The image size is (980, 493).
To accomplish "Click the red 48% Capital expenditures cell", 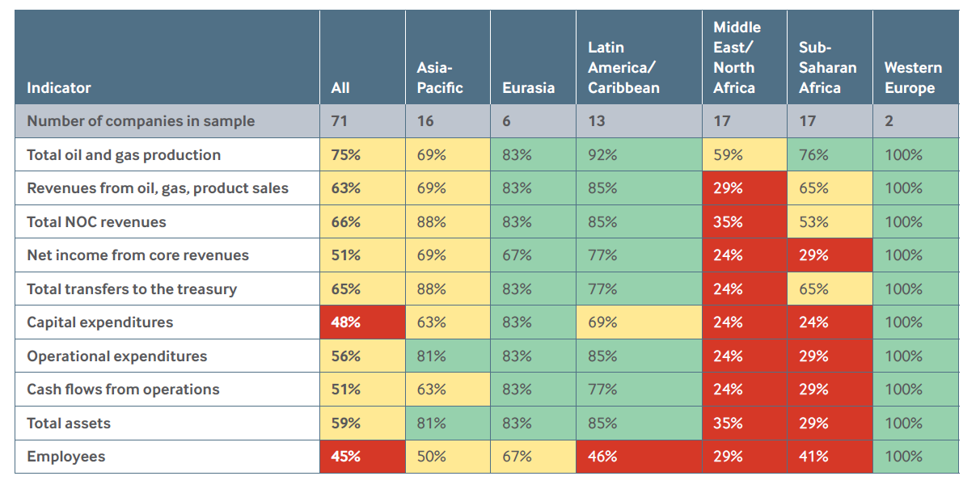I will [x=362, y=322].
